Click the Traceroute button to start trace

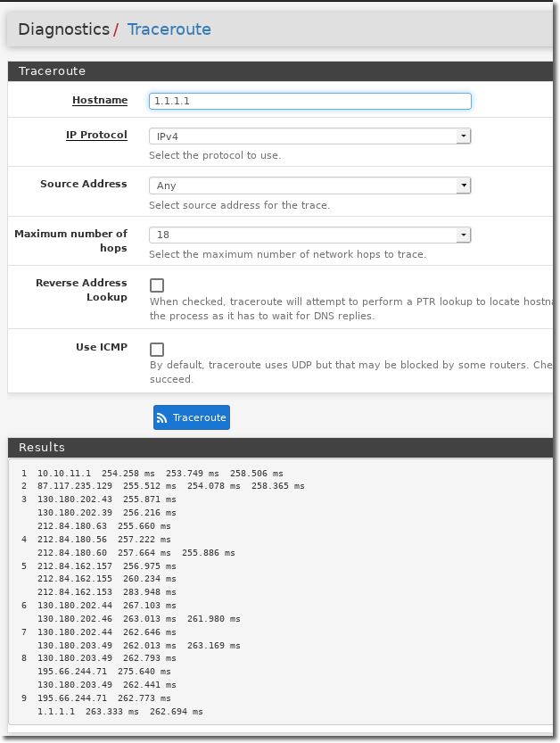[191, 417]
